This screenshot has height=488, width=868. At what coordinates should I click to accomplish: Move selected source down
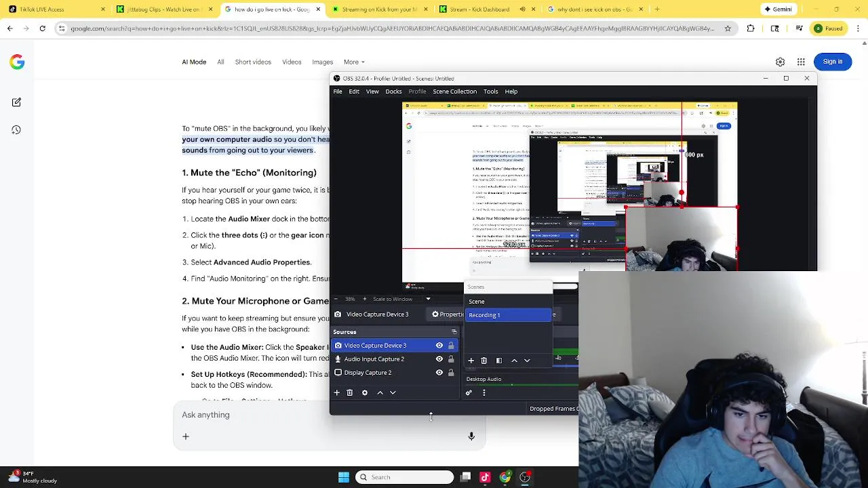click(393, 392)
